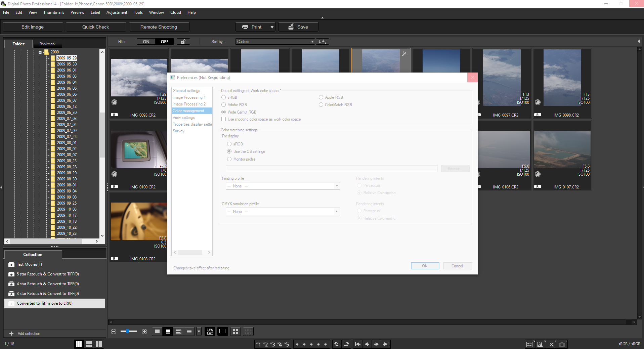Open the histogram palette icon
Image resolution: width=644 pixels, height=349 pixels.
pyautogui.click(x=540, y=344)
